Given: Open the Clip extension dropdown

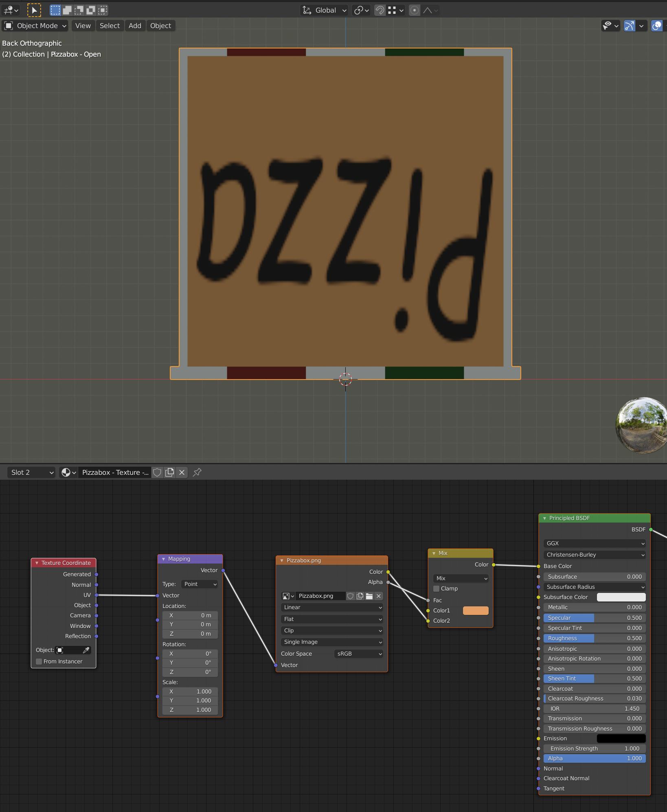Looking at the screenshot, I should pos(332,630).
